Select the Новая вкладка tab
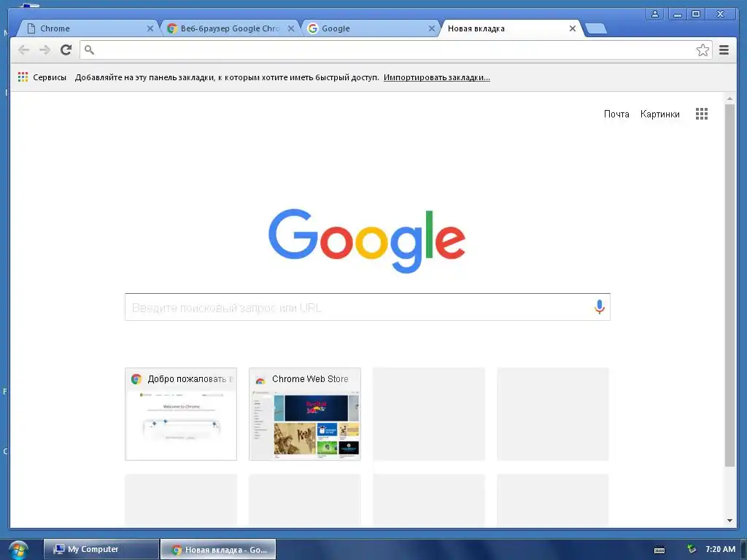The width and height of the screenshot is (747, 560). tap(511, 28)
